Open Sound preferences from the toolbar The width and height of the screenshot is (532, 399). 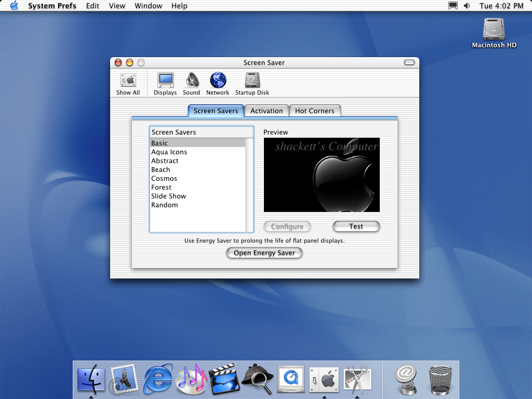click(x=191, y=83)
